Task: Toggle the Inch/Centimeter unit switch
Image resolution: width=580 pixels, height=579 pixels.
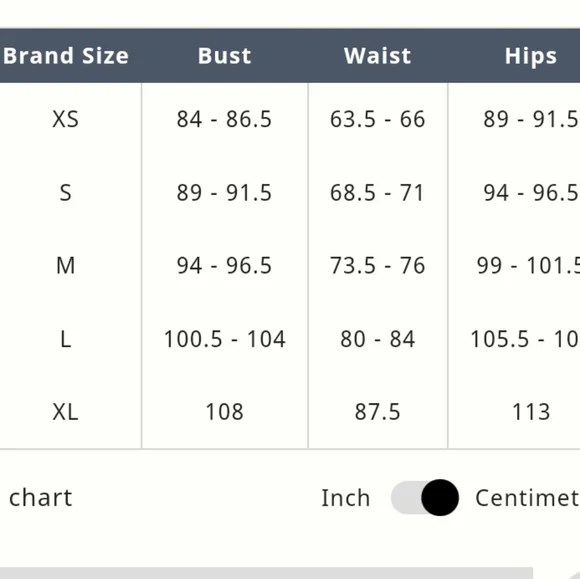Action: click(425, 498)
